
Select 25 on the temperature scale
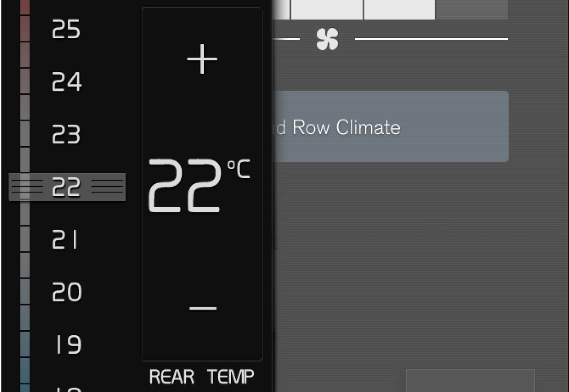coord(66,30)
